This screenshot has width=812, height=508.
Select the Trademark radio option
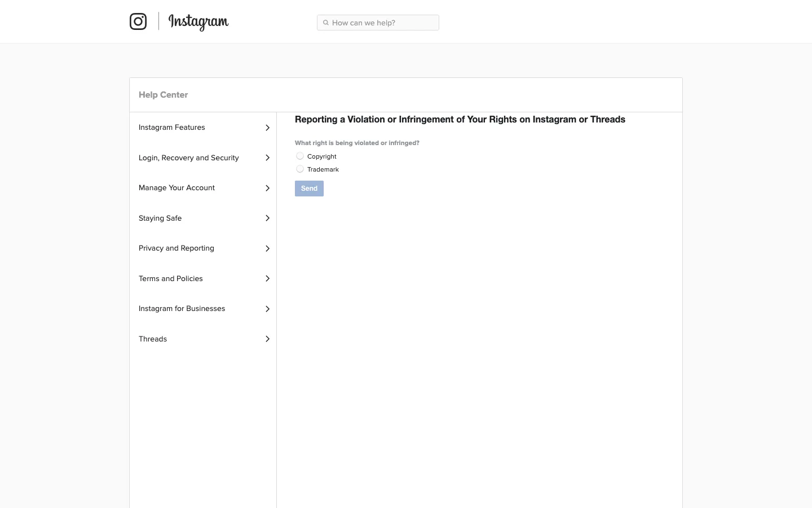point(300,169)
